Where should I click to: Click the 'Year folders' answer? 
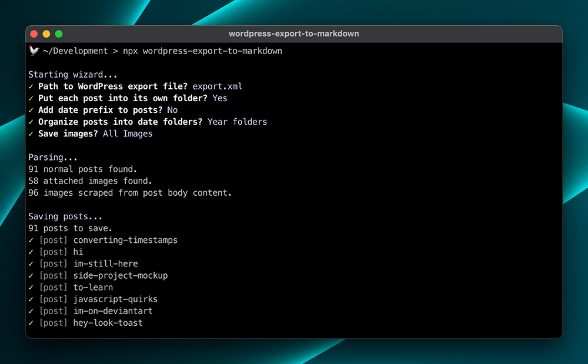[238, 122]
